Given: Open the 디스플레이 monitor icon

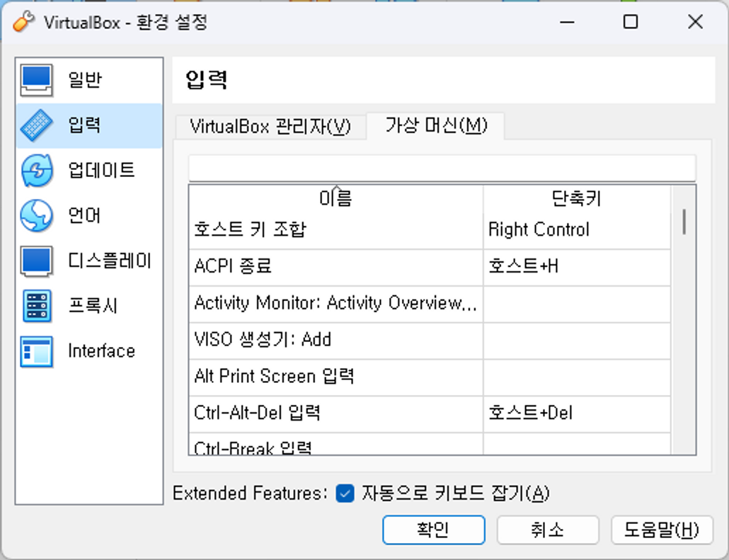Looking at the screenshot, I should 36,261.
